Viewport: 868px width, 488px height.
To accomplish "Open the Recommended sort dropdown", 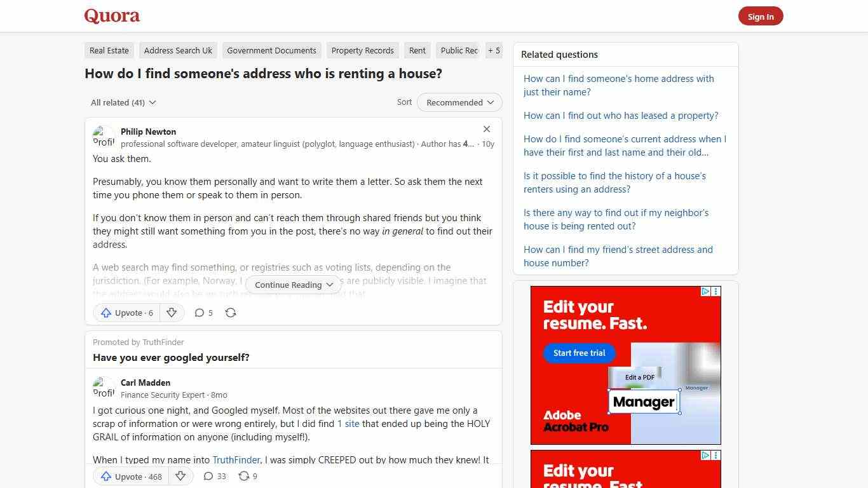I will 459,102.
